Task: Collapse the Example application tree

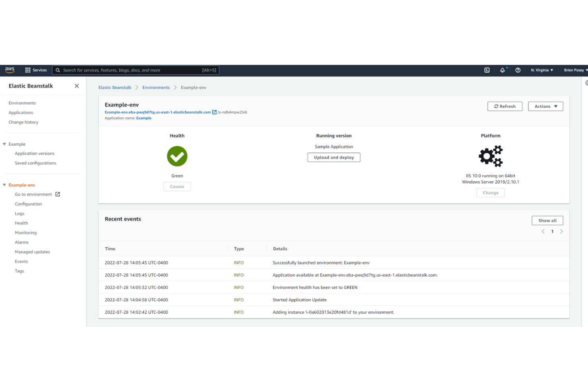Action: pyautogui.click(x=4, y=144)
